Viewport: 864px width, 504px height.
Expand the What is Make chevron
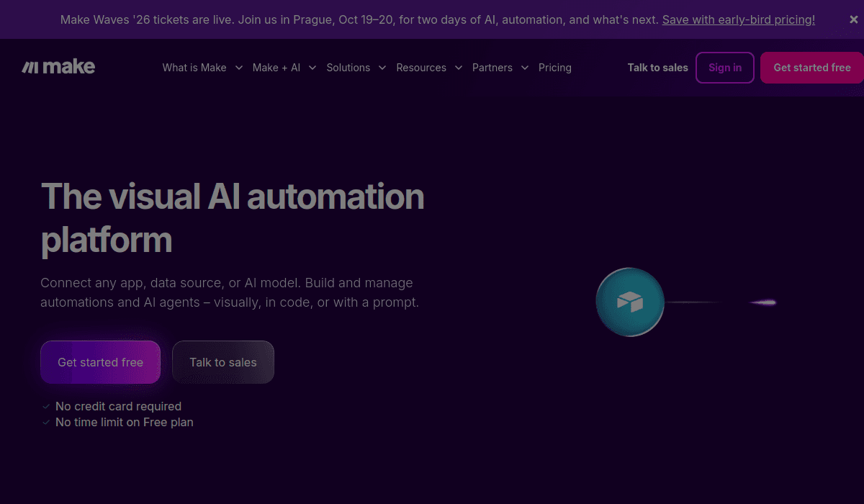coord(239,68)
